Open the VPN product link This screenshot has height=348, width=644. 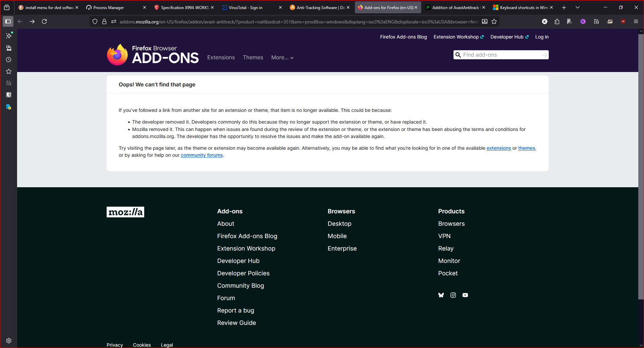click(x=444, y=236)
